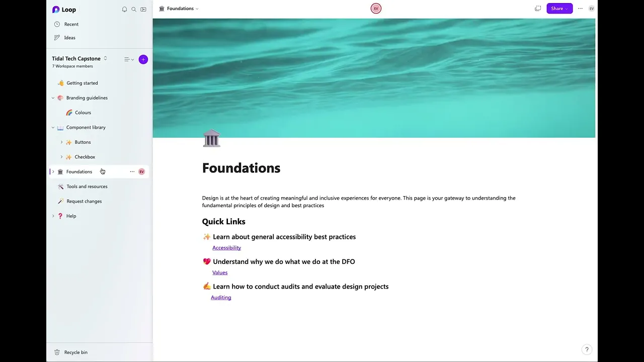The width and height of the screenshot is (644, 362).
Task: Open the Auditing link
Action: (221, 298)
